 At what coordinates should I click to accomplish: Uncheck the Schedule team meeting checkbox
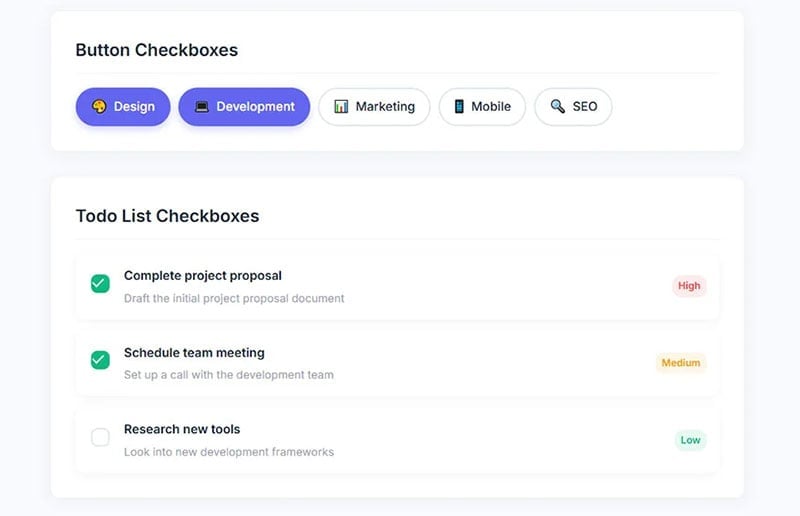coord(100,360)
